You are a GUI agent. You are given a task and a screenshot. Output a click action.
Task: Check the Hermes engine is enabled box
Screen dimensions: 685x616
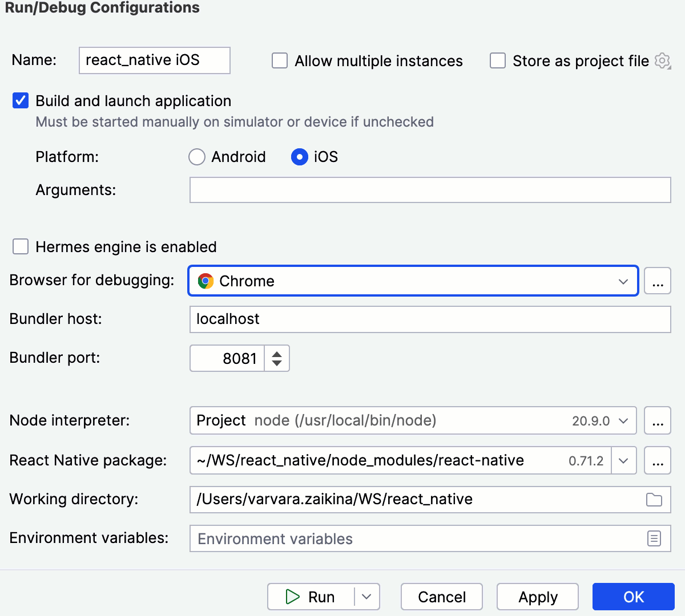(x=20, y=246)
